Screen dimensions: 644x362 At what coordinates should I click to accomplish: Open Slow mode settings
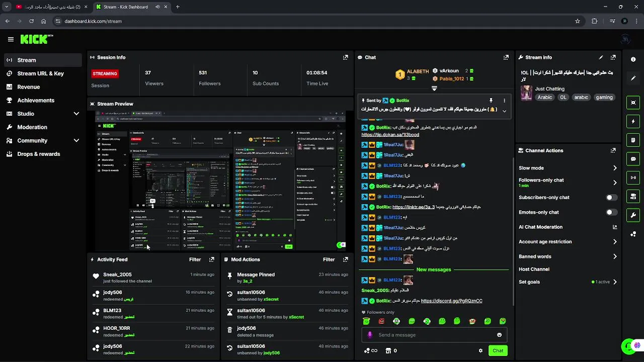[x=568, y=168]
